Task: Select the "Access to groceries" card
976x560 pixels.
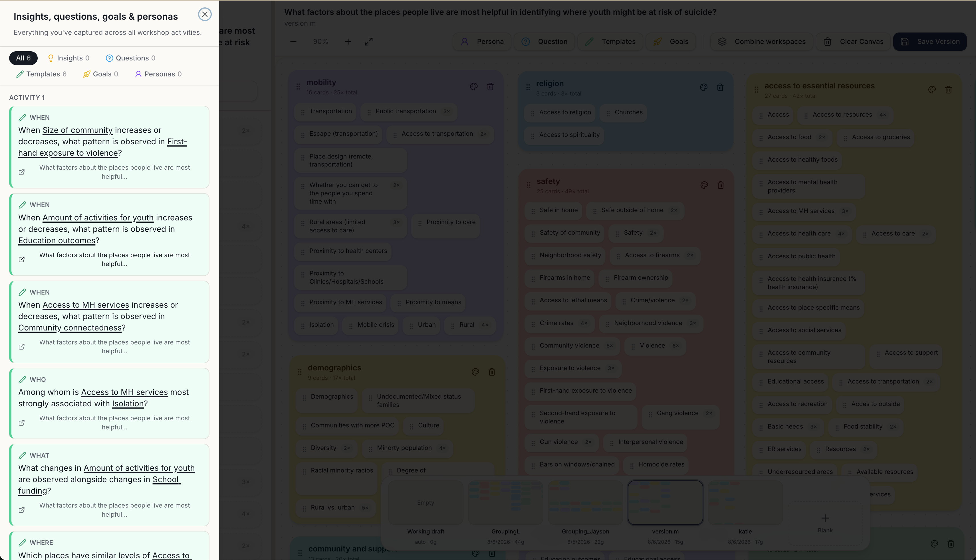Action: coord(875,137)
